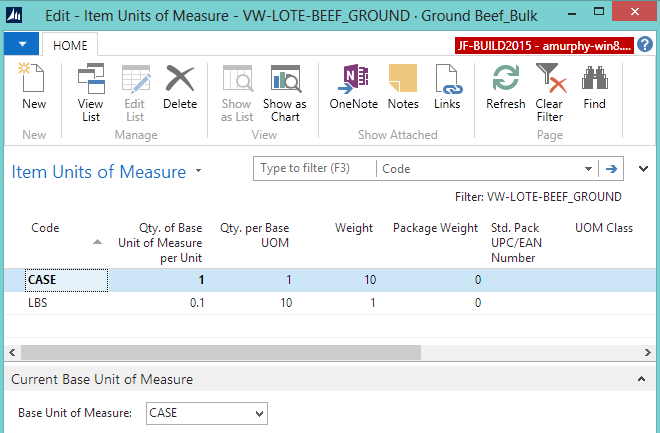The height and width of the screenshot is (433, 660).
Task: Maximize the window
Action: [x=599, y=12]
